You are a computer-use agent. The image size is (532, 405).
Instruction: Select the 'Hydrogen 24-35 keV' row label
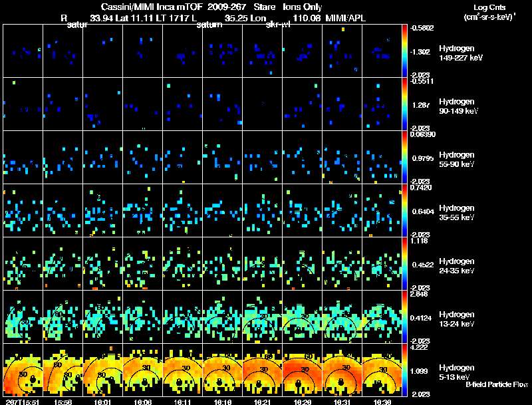[x=457, y=266]
